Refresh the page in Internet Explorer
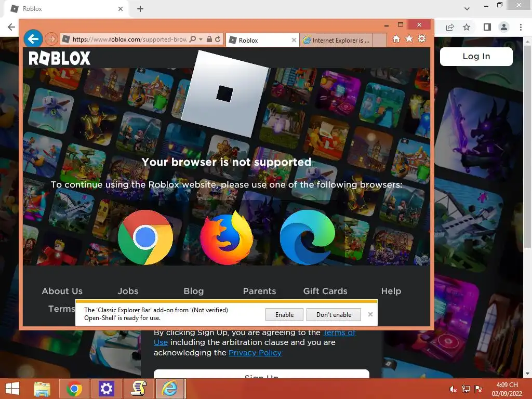Viewport: 532px width, 399px height. (x=218, y=39)
